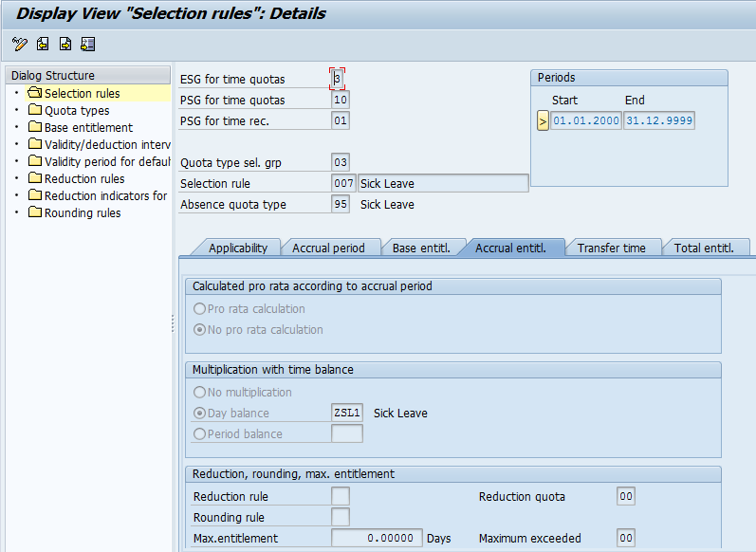The height and width of the screenshot is (552, 756).
Task: Open the Selection rules tree node
Action: [82, 94]
